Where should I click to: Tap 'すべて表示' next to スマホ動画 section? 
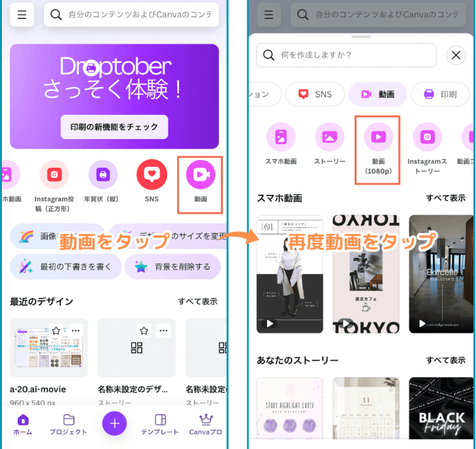coord(445,198)
